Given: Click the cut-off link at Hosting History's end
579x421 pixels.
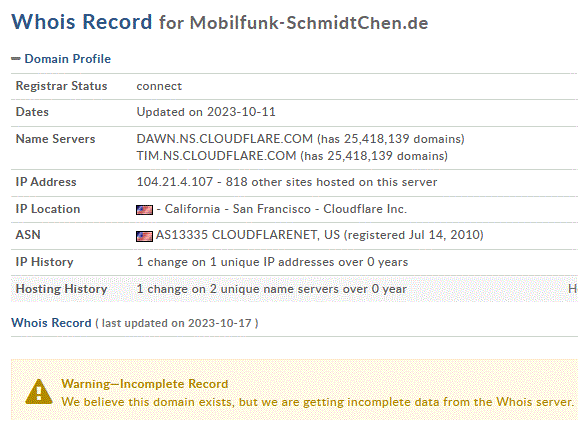Looking at the screenshot, I should (573, 289).
